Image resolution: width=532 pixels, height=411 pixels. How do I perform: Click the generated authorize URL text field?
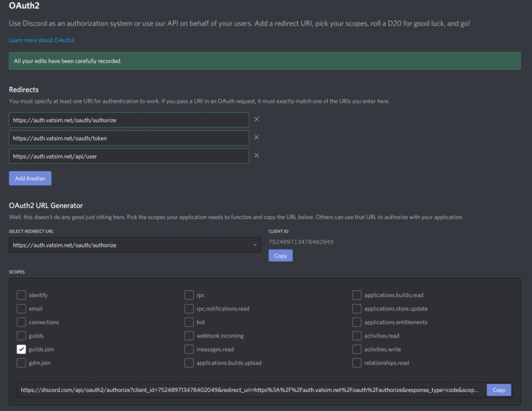(250, 390)
